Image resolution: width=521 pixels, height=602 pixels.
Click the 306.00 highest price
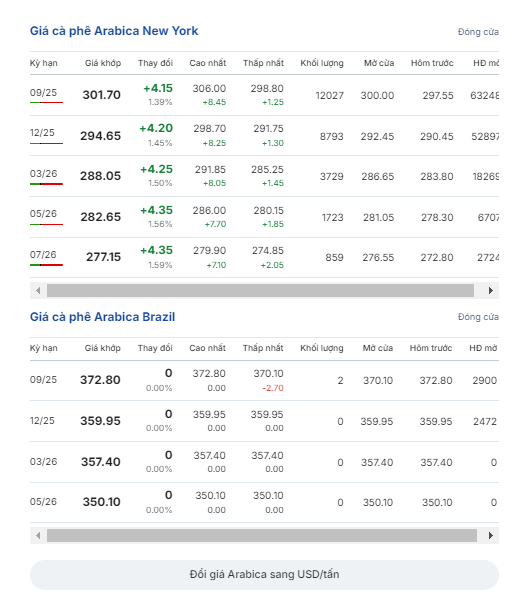pos(209,89)
